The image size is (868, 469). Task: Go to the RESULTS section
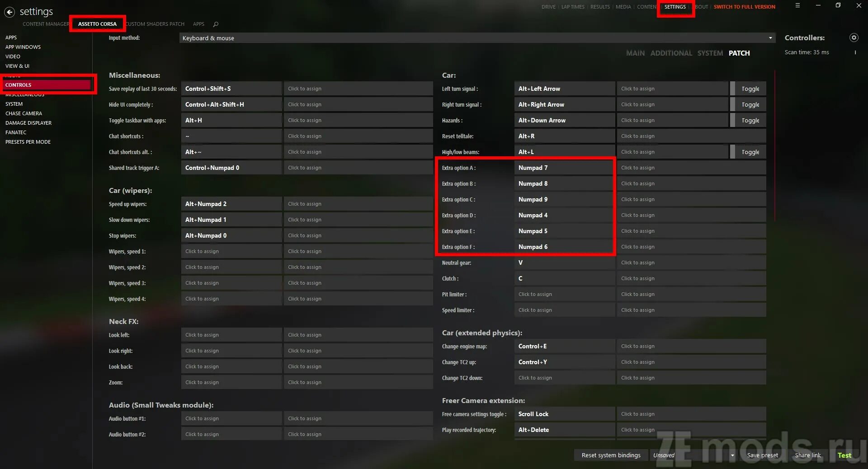(600, 7)
